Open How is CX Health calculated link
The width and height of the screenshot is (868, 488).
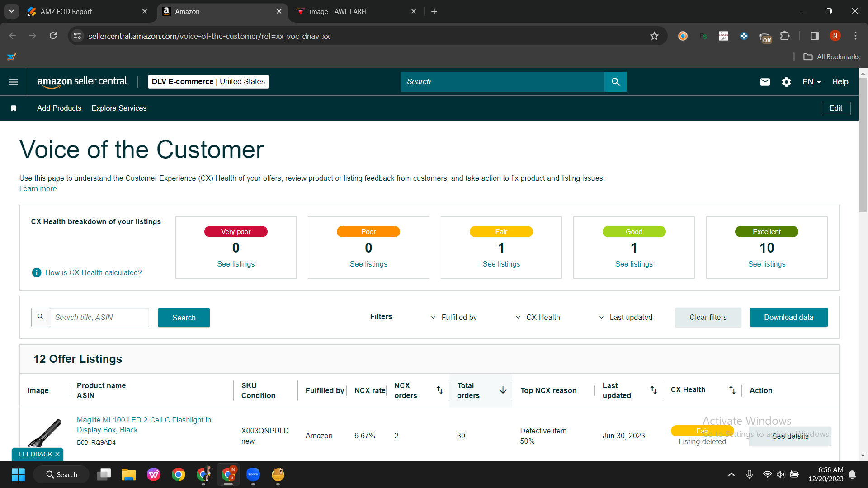pyautogui.click(x=93, y=272)
